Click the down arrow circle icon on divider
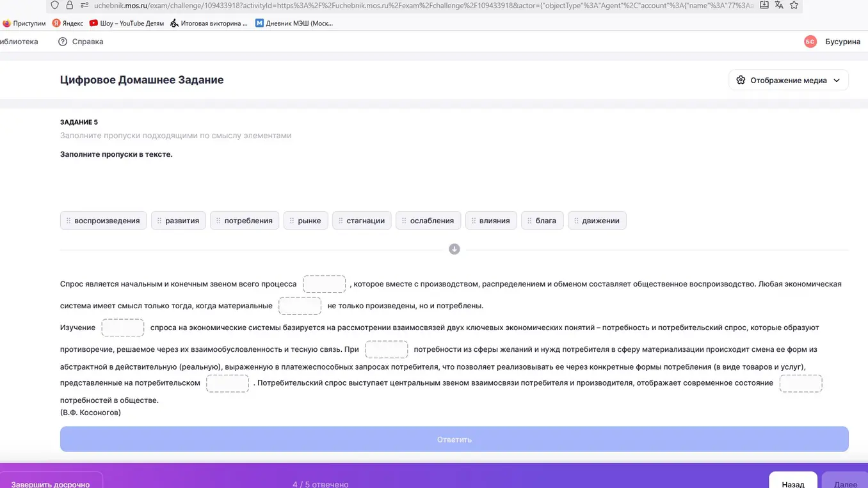 [x=454, y=249]
